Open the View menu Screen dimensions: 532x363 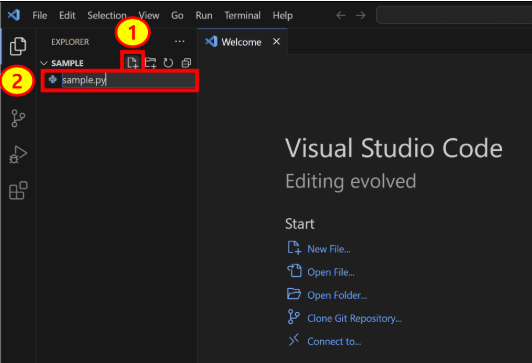click(x=149, y=15)
